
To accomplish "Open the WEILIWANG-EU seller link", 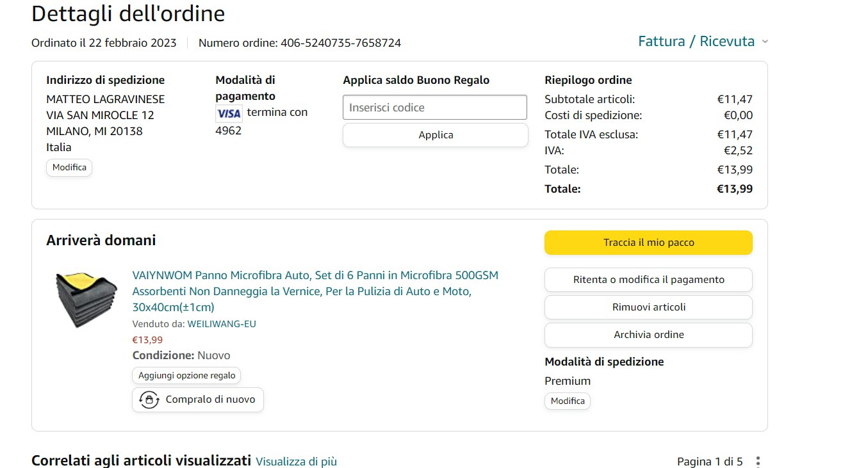I will (222, 324).
